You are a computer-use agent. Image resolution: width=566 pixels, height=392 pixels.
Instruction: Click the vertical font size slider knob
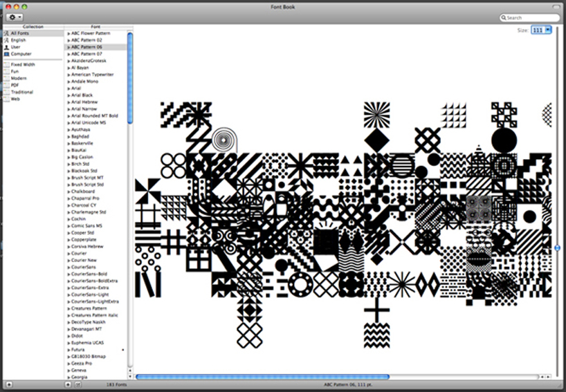click(x=558, y=248)
